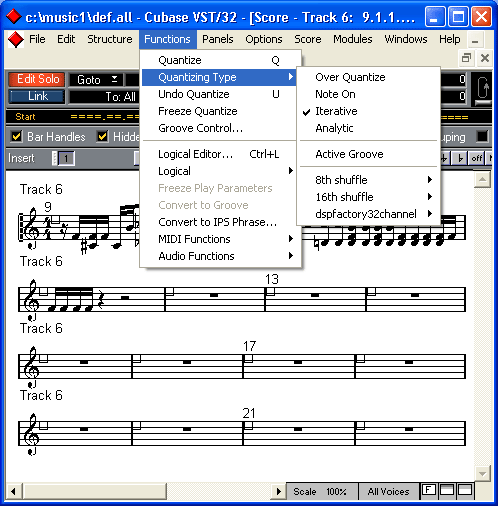
Task: Click the red diamond Cubase document icon
Action: (x=15, y=40)
